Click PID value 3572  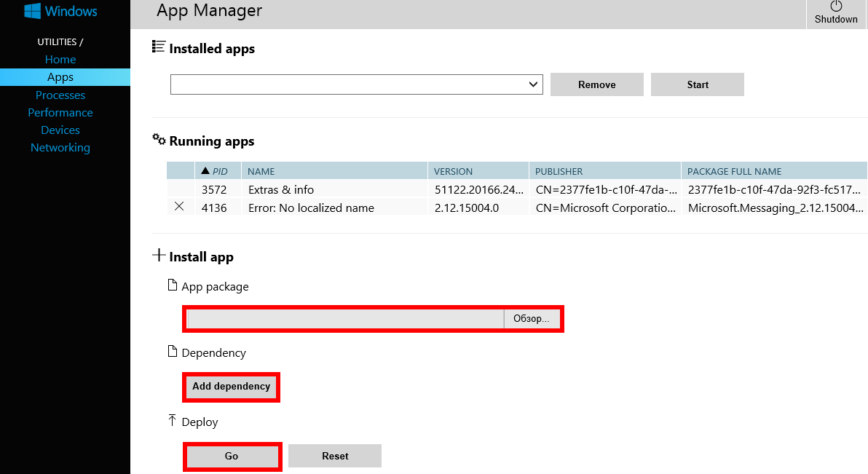click(214, 190)
